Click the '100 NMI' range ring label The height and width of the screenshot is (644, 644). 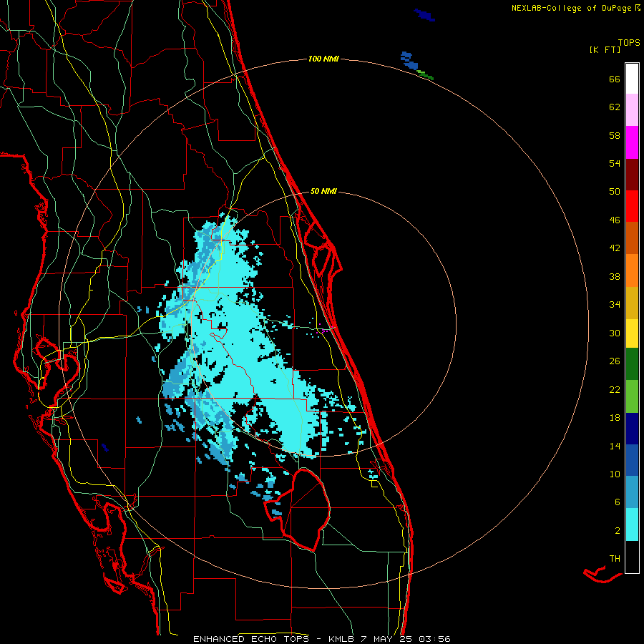click(323, 59)
